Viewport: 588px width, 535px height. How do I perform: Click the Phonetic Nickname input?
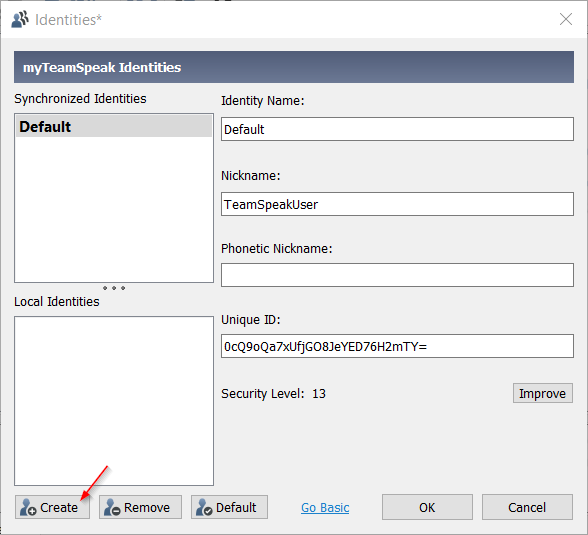[x=397, y=275]
